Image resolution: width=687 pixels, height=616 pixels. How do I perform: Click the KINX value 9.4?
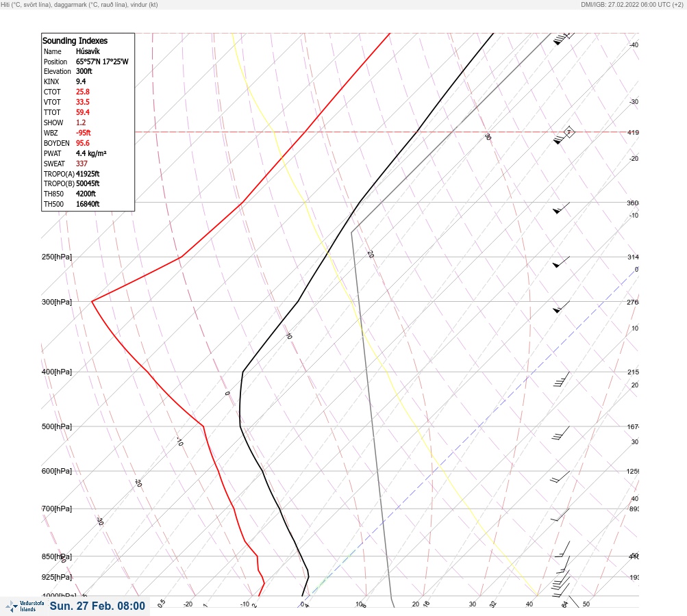[81, 81]
